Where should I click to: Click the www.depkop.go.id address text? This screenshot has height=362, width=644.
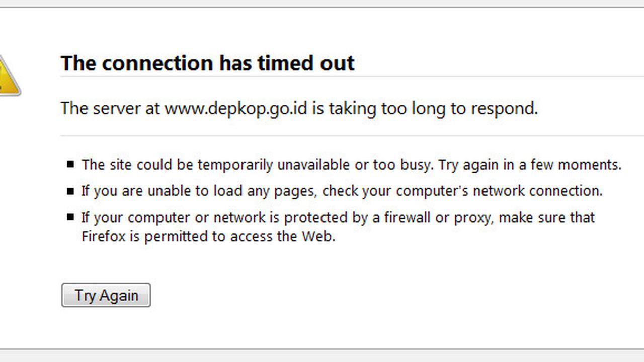click(x=235, y=108)
